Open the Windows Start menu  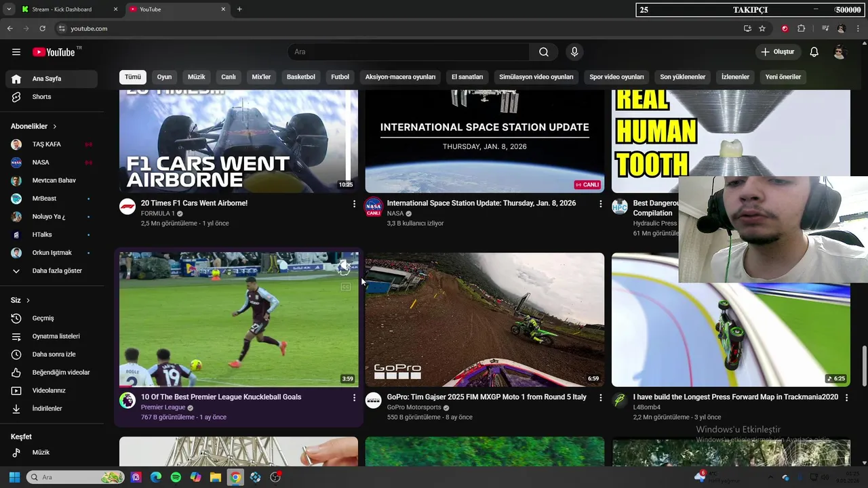click(14, 477)
